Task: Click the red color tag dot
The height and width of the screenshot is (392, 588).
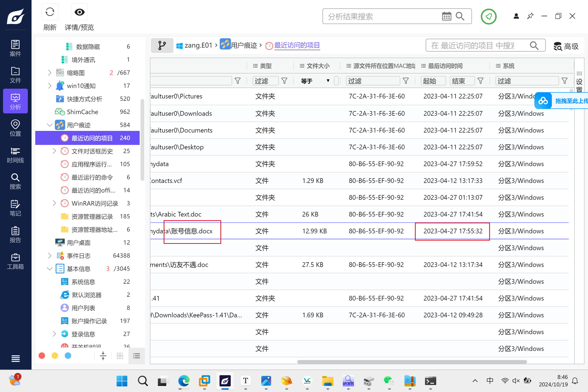Action: point(42,356)
